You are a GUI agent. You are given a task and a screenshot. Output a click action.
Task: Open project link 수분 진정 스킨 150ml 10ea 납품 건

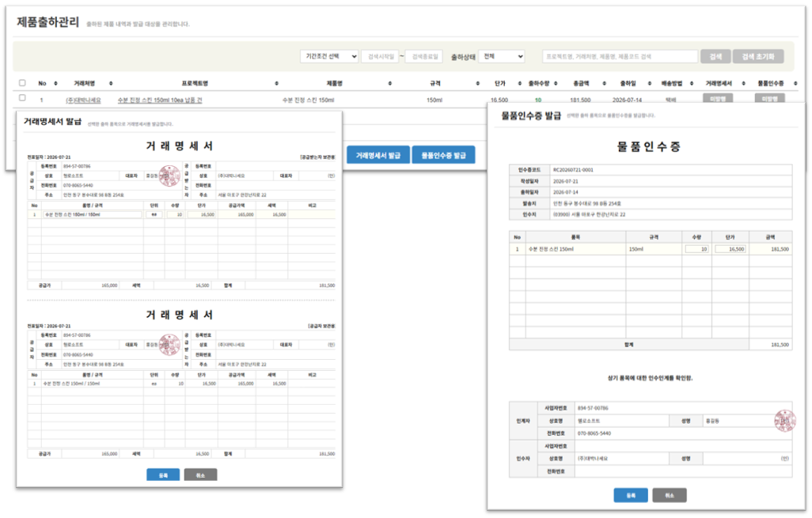pyautogui.click(x=160, y=100)
